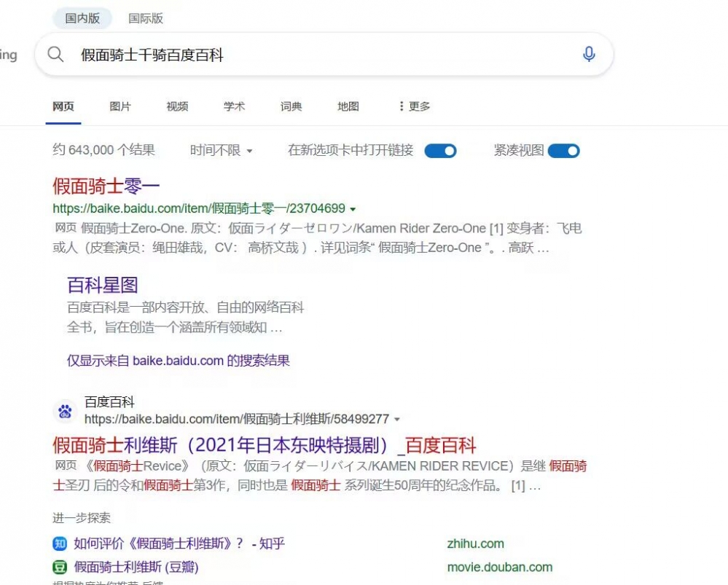Click the 约 643,000 个结果 count text
728x585 pixels.
tap(103, 150)
